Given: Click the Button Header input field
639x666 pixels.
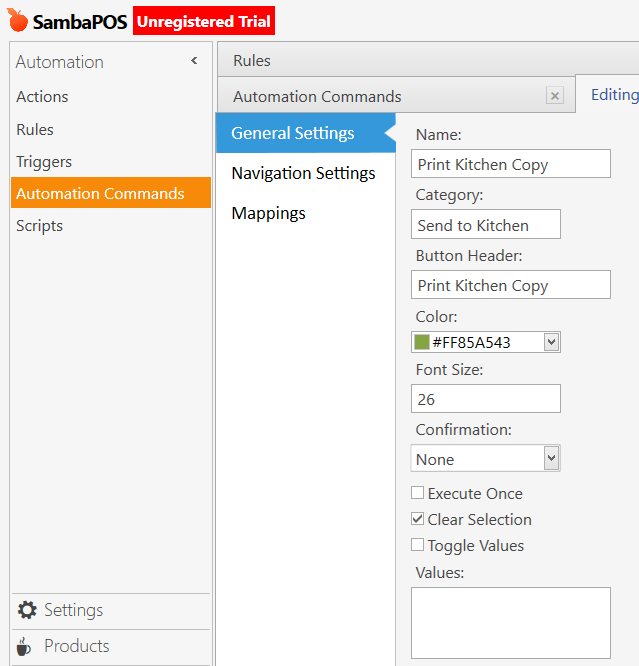Looking at the screenshot, I should tap(511, 285).
